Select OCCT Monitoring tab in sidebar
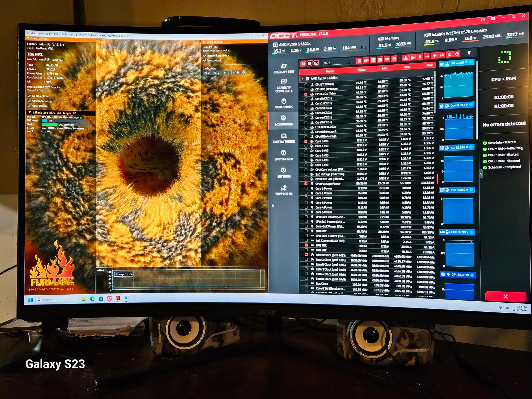Viewport: 532px width, 399px height. (284, 121)
